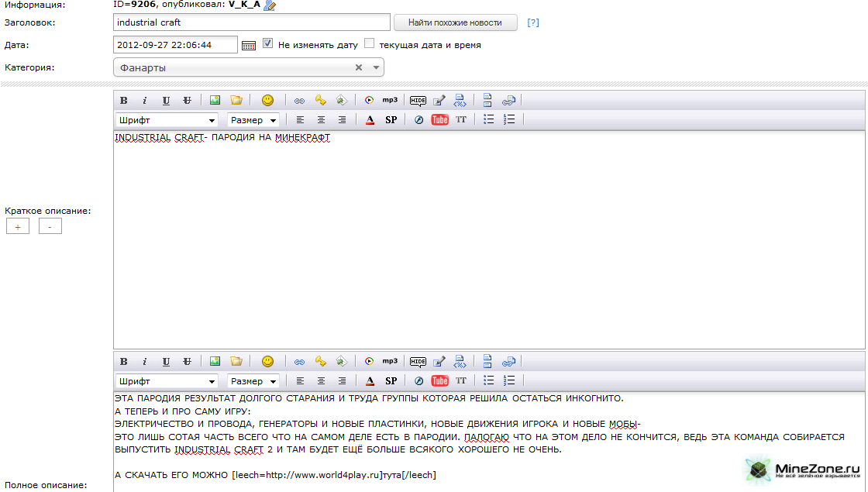
Task: Insert mp3 audio in full description toolbar
Action: point(390,361)
